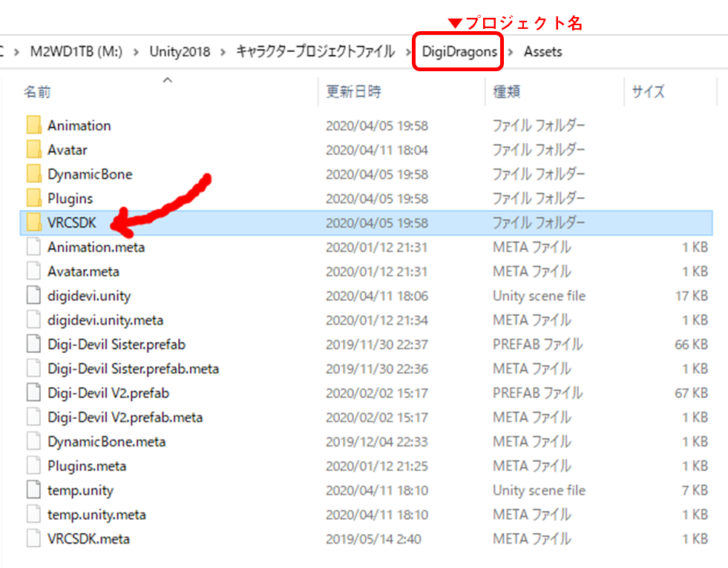Select the Avatar.meta file name
The width and height of the screenshot is (728, 568).
coord(84,271)
